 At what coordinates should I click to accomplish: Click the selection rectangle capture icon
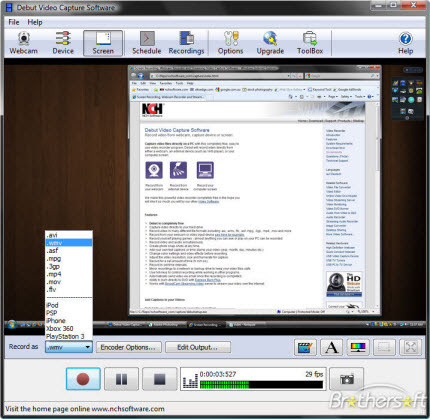(x=384, y=347)
